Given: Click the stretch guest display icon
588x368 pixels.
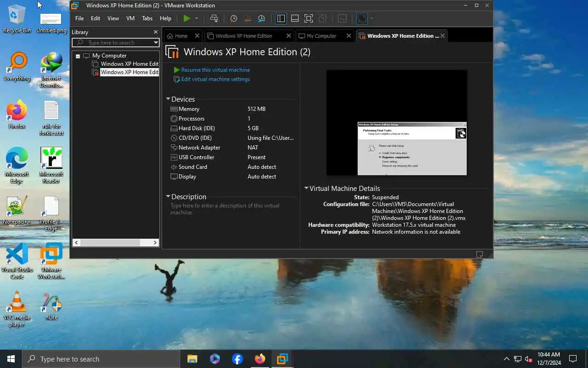Looking at the screenshot, I should (362, 18).
